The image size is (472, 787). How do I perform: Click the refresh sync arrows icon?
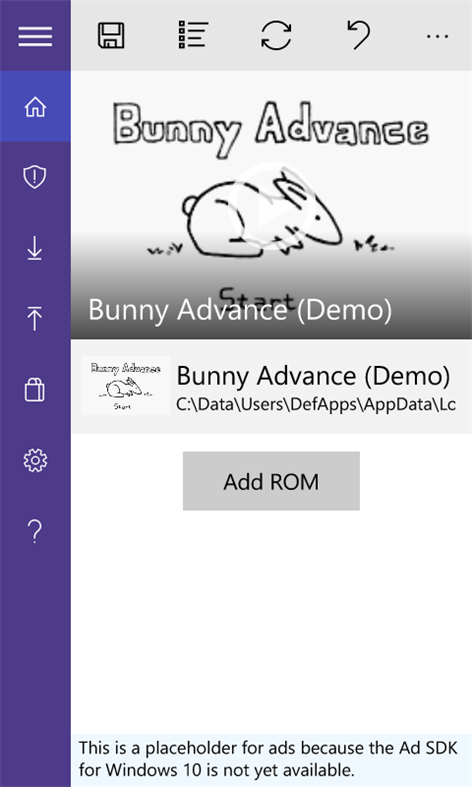(276, 35)
